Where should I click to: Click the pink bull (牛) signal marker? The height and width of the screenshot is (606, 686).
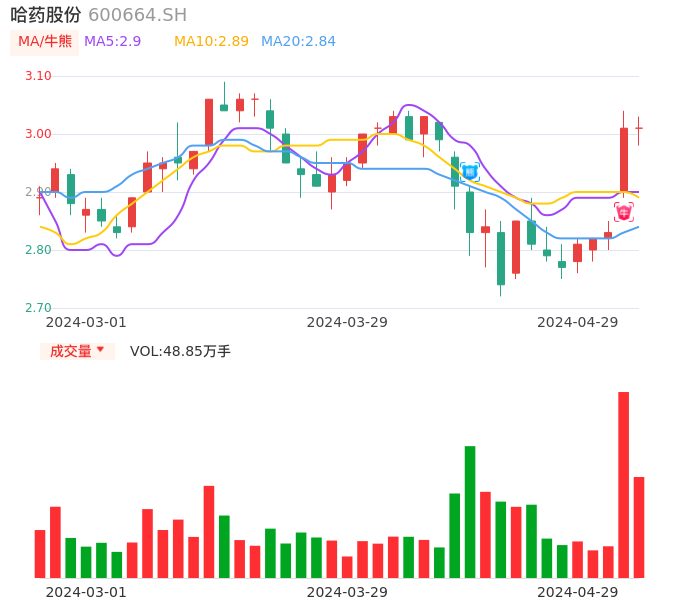coord(623,212)
